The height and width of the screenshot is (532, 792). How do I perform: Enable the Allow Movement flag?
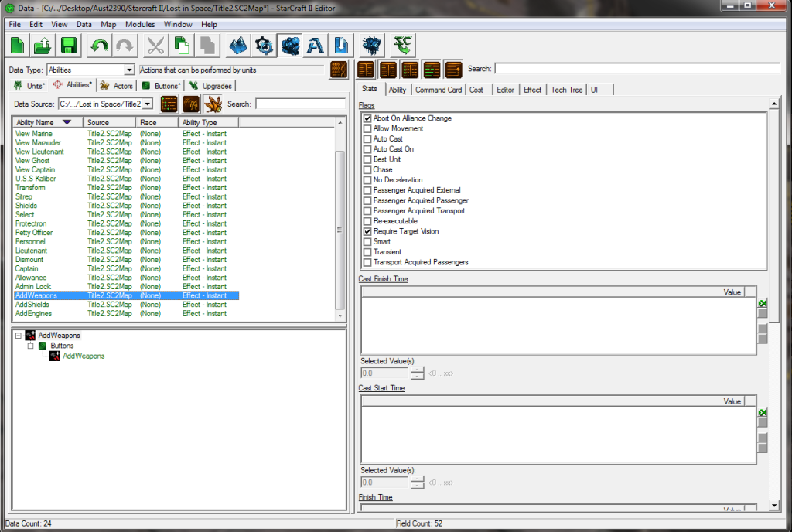(x=367, y=128)
